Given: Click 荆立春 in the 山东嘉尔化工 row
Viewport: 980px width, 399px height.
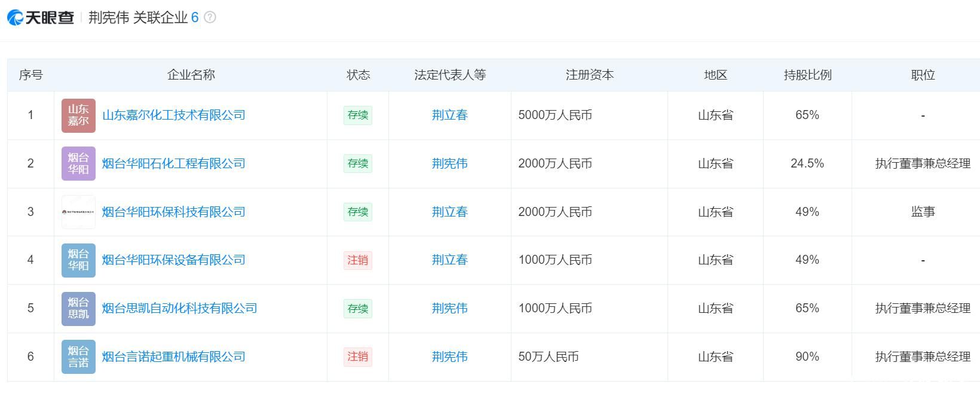Looking at the screenshot, I should tap(450, 115).
